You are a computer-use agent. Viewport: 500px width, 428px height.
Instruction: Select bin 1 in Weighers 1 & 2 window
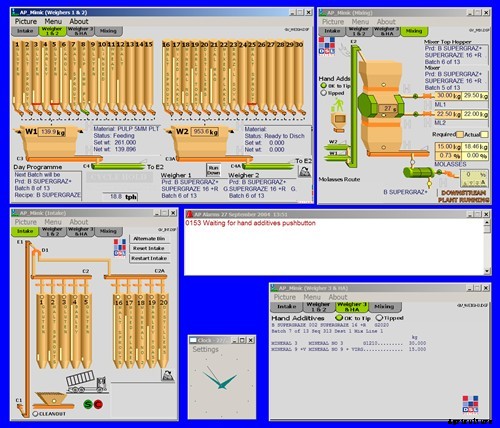(17, 77)
